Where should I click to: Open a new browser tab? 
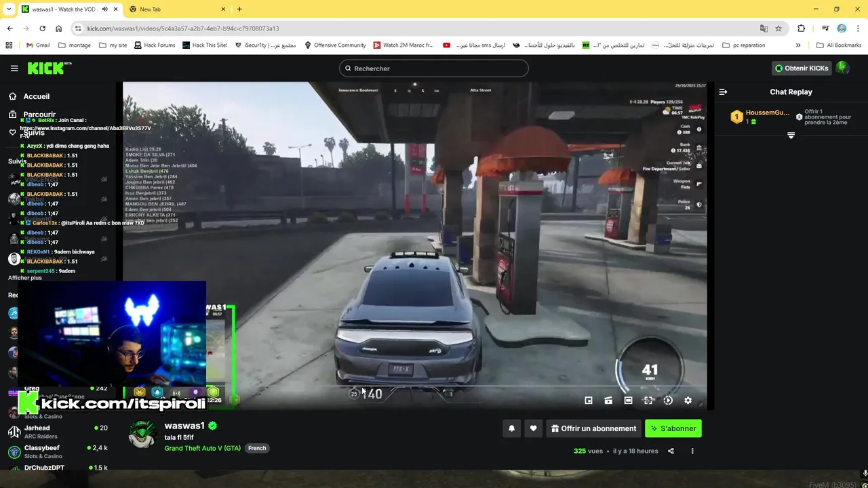(239, 9)
